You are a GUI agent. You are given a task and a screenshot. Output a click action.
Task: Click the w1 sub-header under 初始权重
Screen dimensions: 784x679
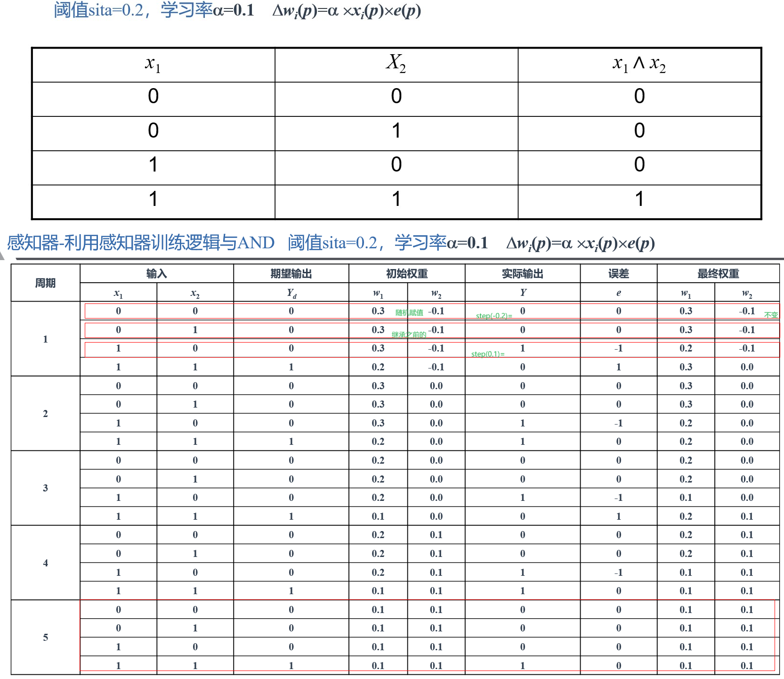coord(378,294)
